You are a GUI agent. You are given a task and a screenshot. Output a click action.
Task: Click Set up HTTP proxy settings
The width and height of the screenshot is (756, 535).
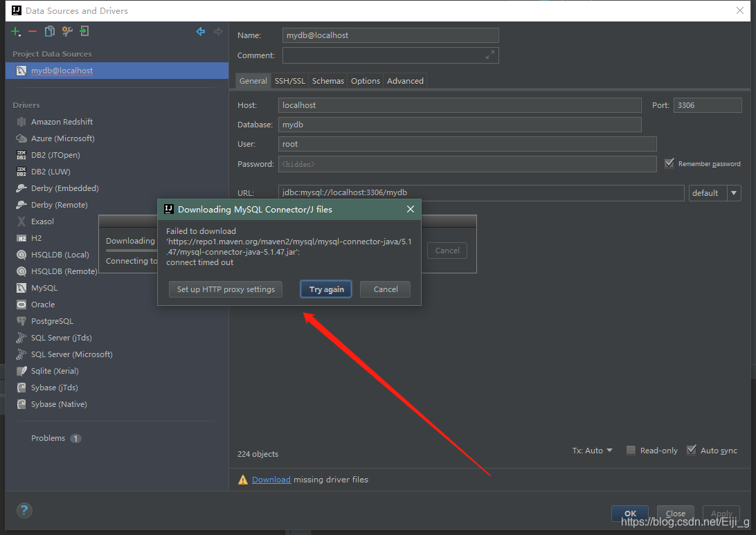[226, 289]
